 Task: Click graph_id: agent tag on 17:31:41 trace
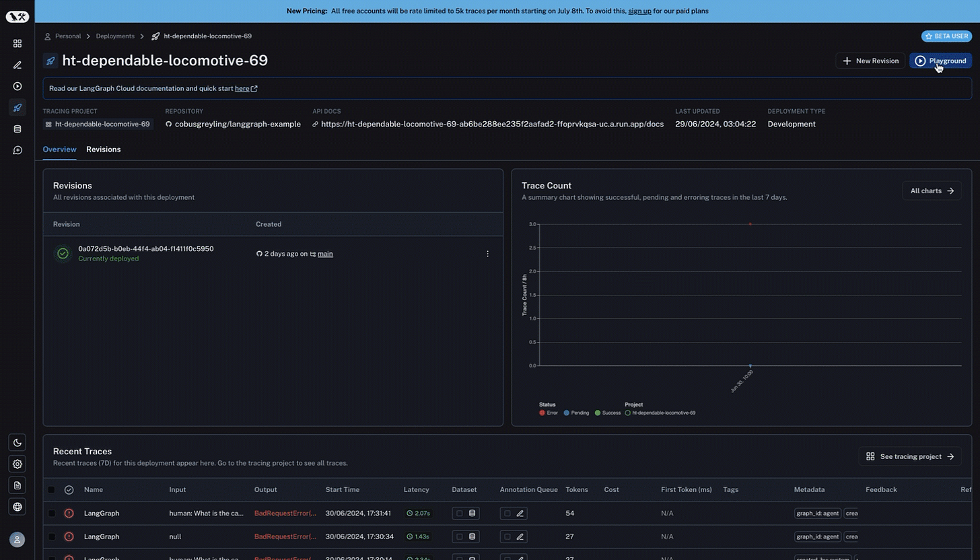818,514
